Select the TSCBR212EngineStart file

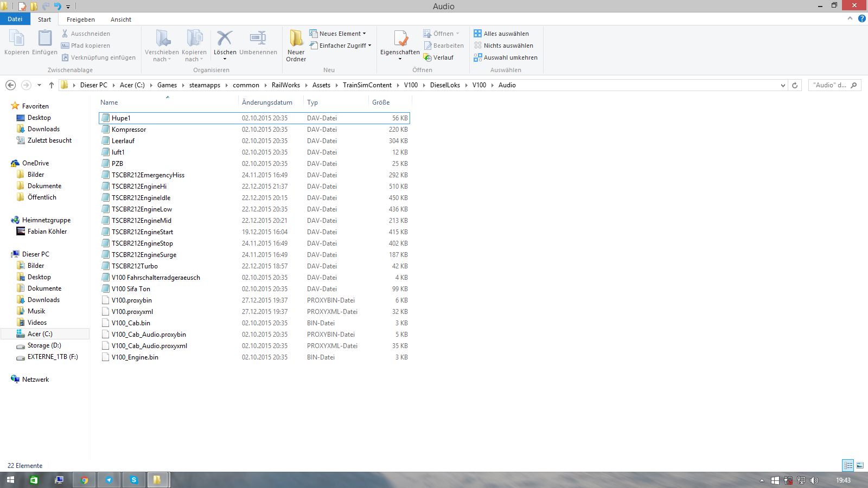point(142,232)
